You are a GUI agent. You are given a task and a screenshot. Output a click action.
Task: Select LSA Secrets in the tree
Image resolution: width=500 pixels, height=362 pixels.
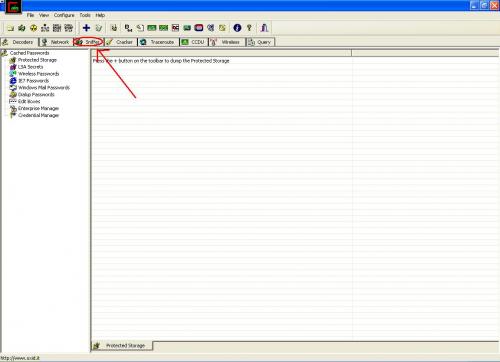click(x=30, y=67)
